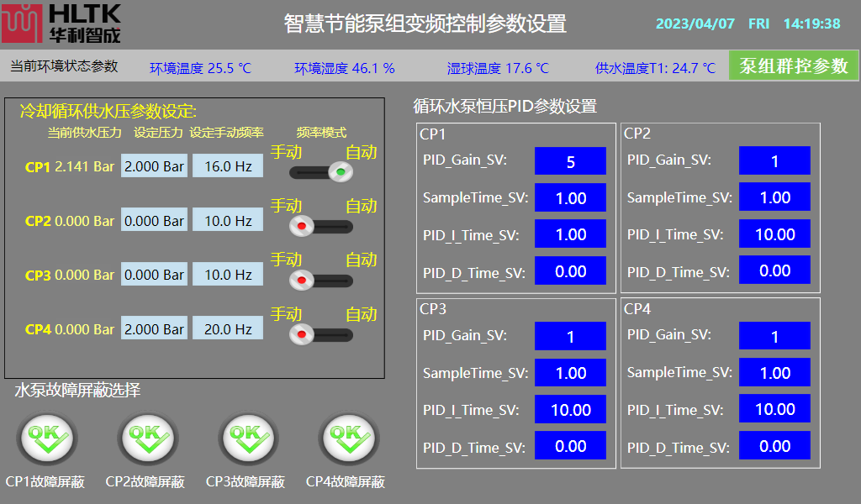Viewport: 861px width, 504px height.
Task: Click CP2 set pressure 0.000 Bar field
Action: 154,221
